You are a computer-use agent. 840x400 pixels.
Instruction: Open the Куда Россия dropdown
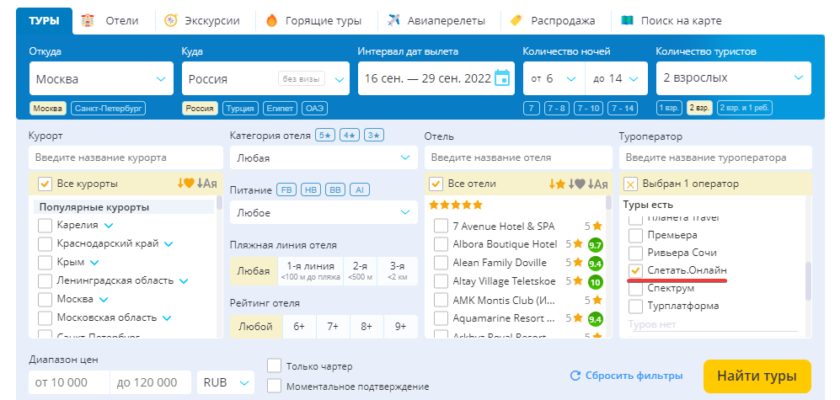tap(266, 79)
